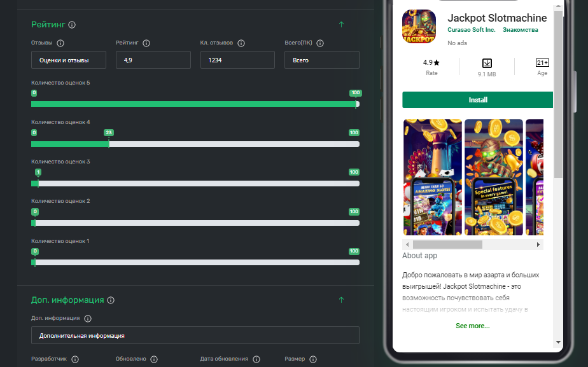
Task: Click the Jackpot app icon in preview
Action: tap(419, 27)
